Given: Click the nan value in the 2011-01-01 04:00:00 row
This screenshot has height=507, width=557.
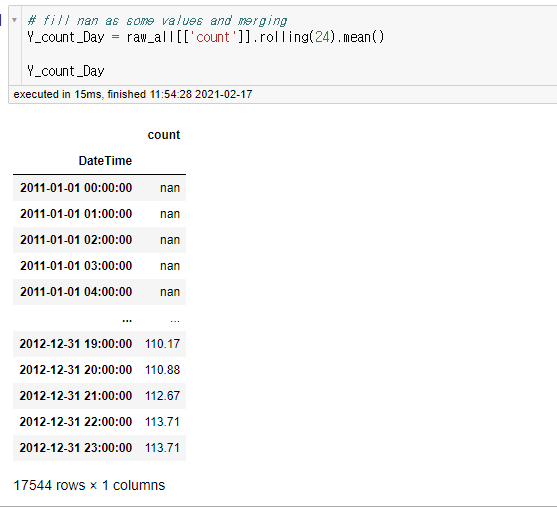Looking at the screenshot, I should (x=170, y=292).
